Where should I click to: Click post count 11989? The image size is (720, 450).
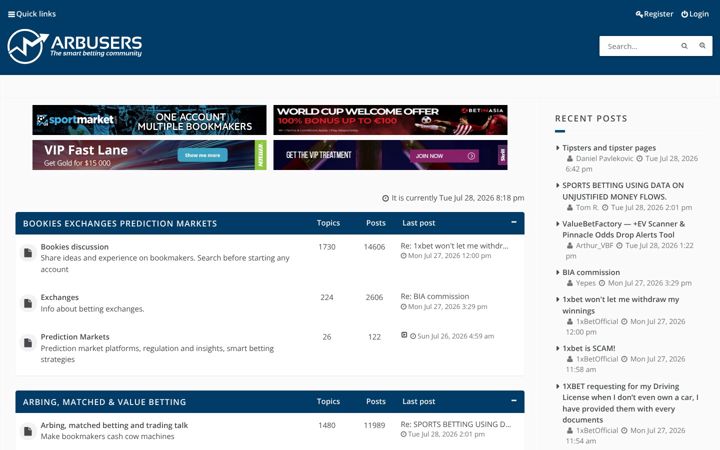(374, 426)
